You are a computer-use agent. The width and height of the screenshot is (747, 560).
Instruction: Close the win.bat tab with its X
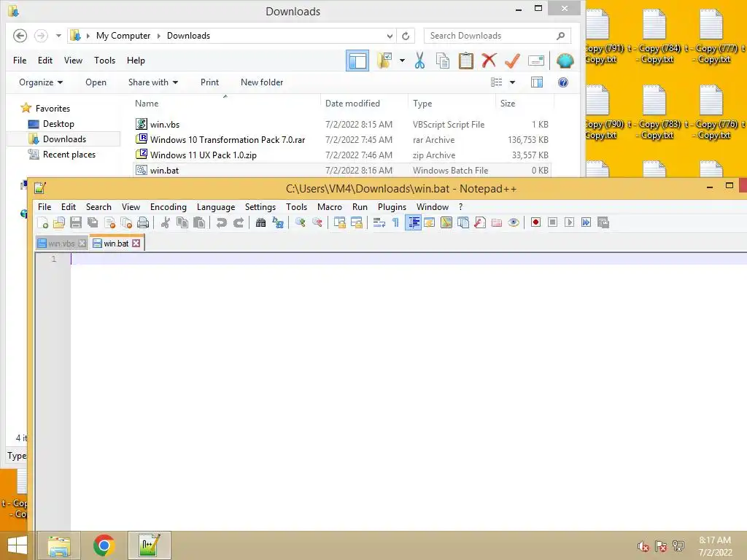tap(136, 244)
